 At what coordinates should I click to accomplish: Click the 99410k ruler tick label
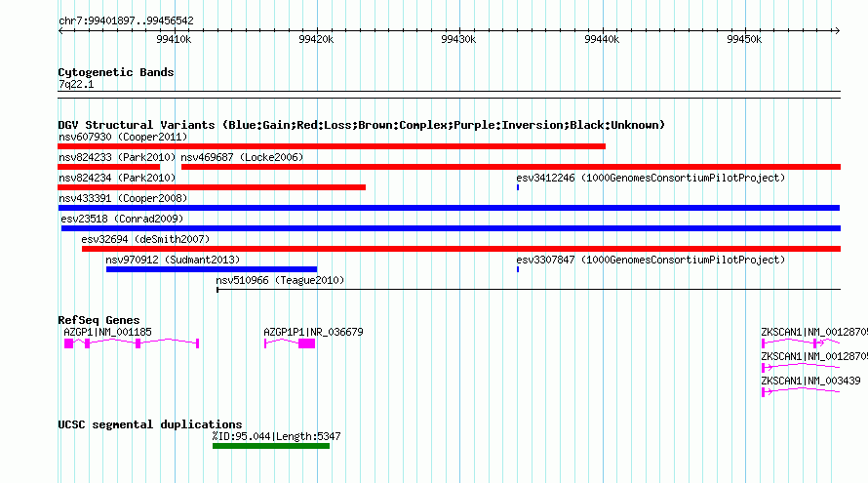point(174,39)
